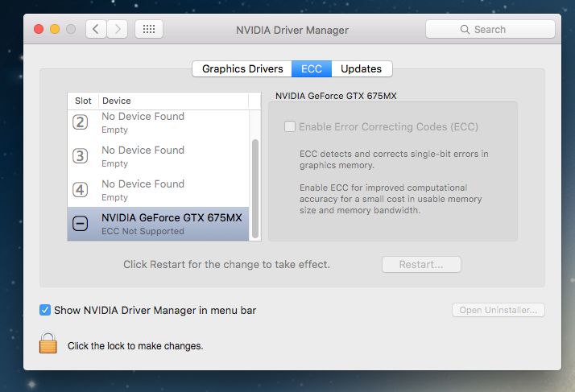Screen dimensions: 575x392
Task: Click the slot 4 number icon
Action: (80, 190)
